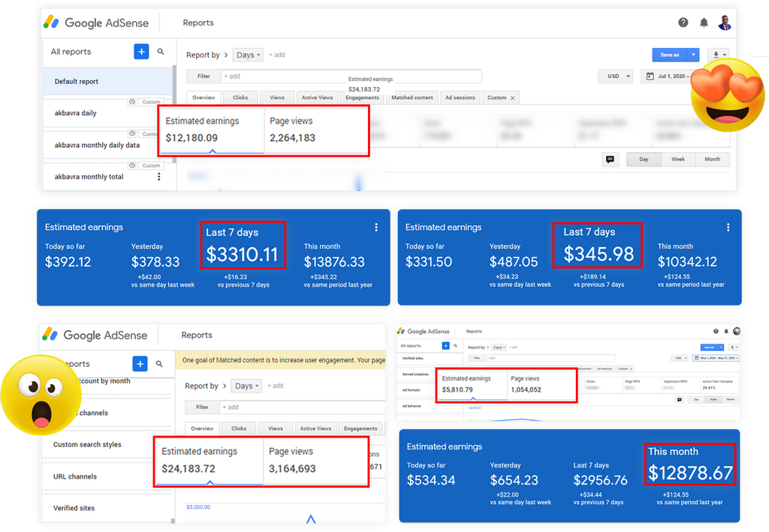The image size is (769, 532).
Task: Switch chart to Month in the $5,810.79 report
Action: point(730,400)
